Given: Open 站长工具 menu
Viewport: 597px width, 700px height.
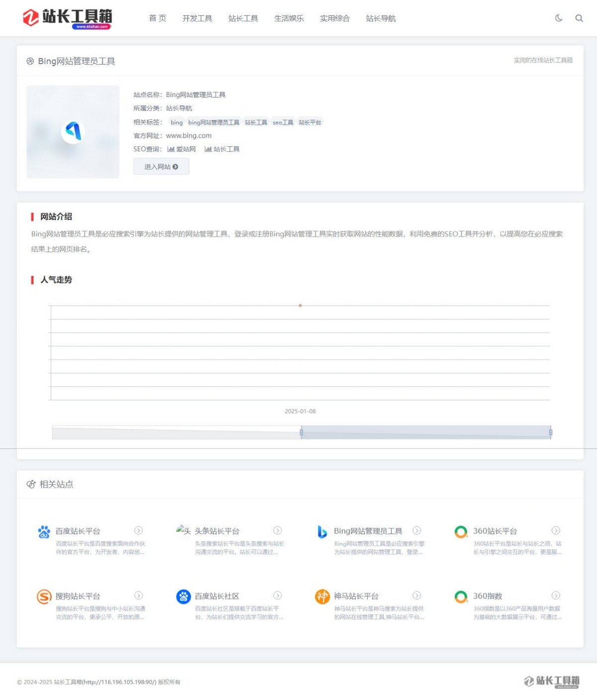Looking at the screenshot, I should pyautogui.click(x=243, y=18).
